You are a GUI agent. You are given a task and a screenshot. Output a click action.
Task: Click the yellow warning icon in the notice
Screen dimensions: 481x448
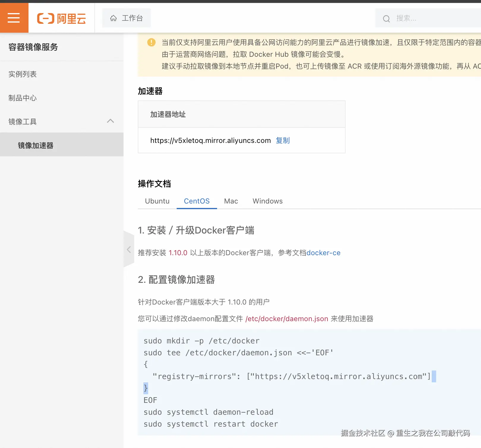[x=151, y=42]
